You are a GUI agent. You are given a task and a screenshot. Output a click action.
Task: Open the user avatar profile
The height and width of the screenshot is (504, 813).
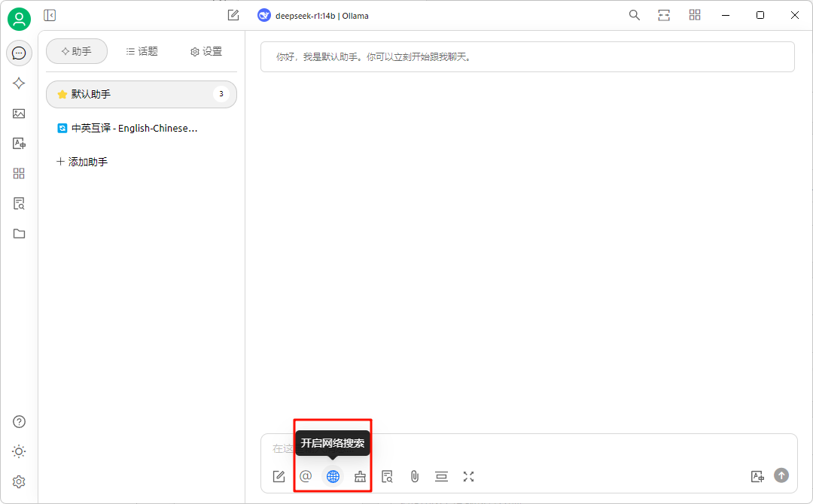click(x=19, y=19)
